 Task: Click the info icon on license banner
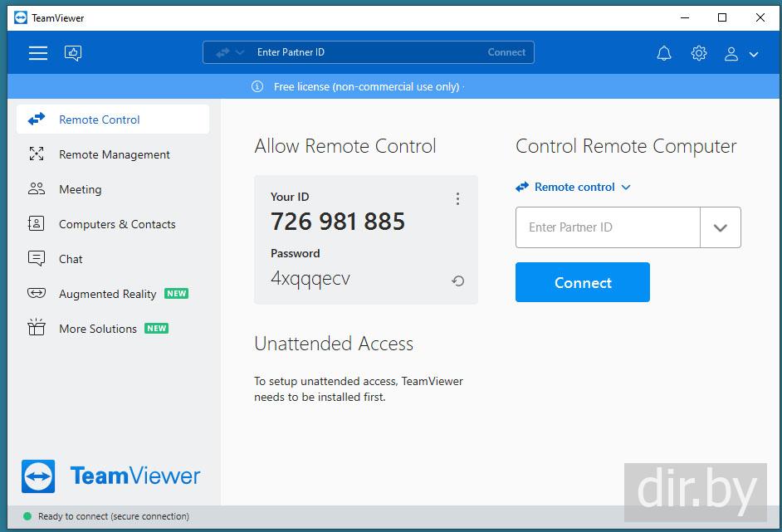pos(257,86)
